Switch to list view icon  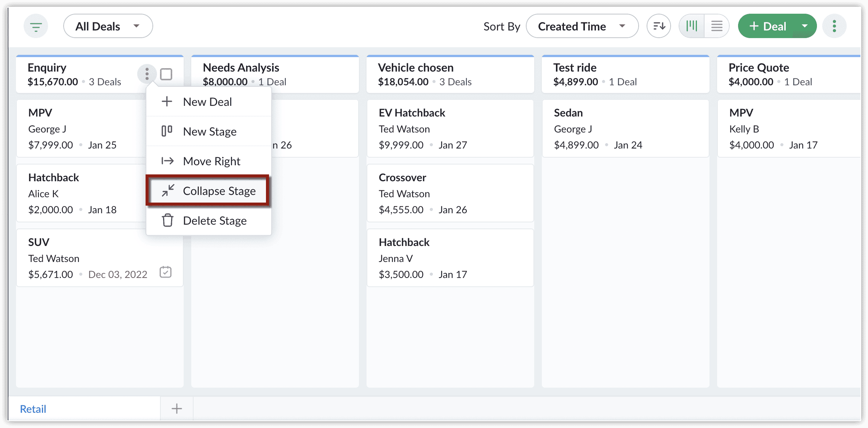717,26
